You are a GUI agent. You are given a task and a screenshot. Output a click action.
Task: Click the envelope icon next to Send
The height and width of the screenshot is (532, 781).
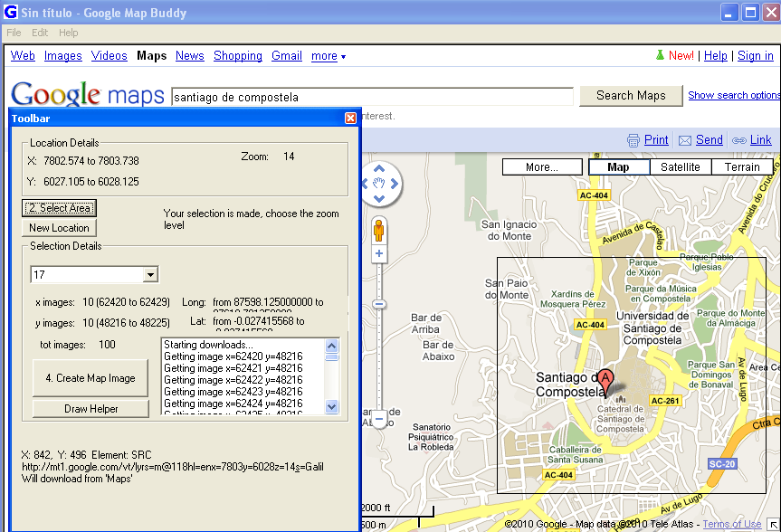pos(685,140)
